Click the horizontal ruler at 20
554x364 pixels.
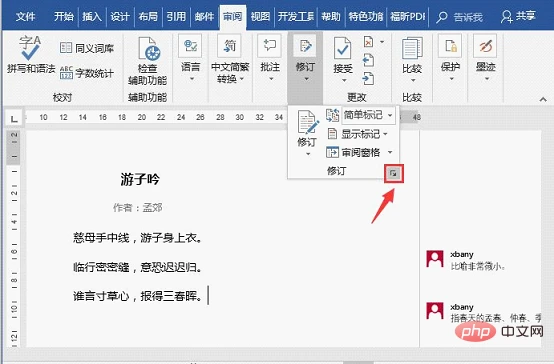coord(142,117)
